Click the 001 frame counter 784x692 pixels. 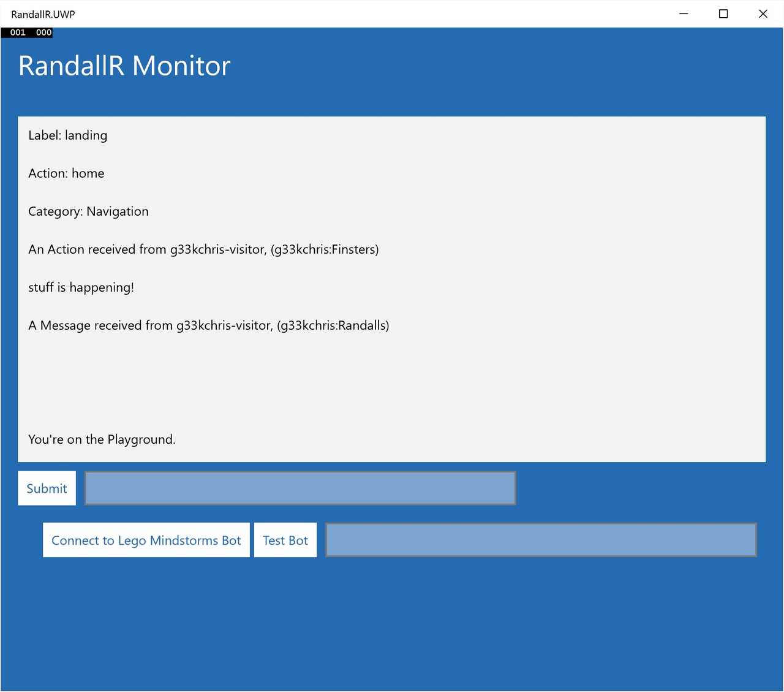[17, 32]
